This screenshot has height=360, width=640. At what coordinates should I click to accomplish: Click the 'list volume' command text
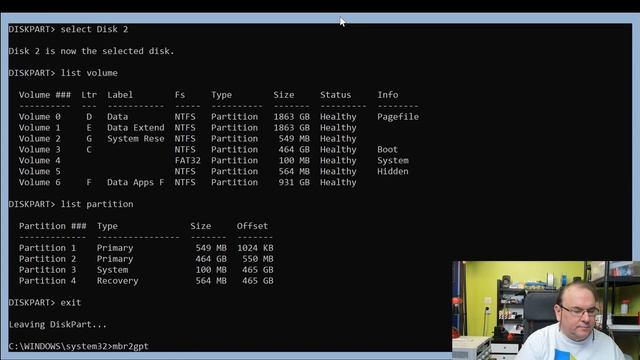click(x=89, y=73)
